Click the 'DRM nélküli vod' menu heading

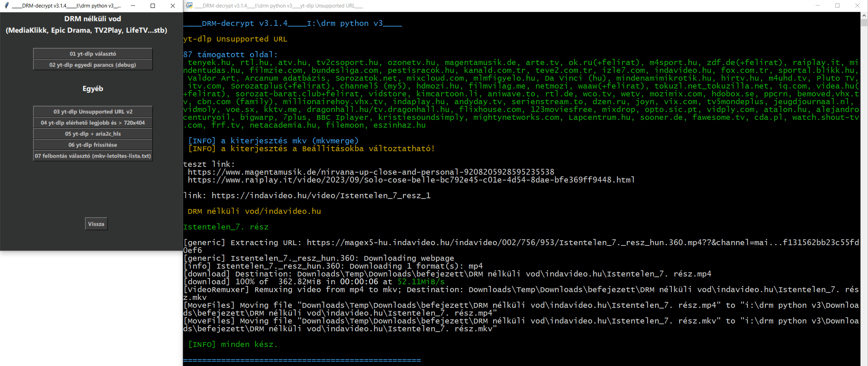[x=92, y=19]
